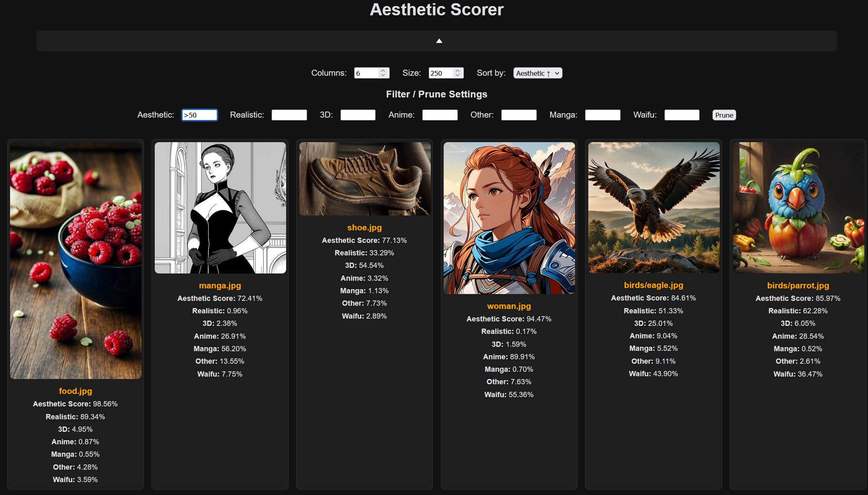Open the Sort by dropdown
Viewport: 868px width, 495px height.
point(537,73)
